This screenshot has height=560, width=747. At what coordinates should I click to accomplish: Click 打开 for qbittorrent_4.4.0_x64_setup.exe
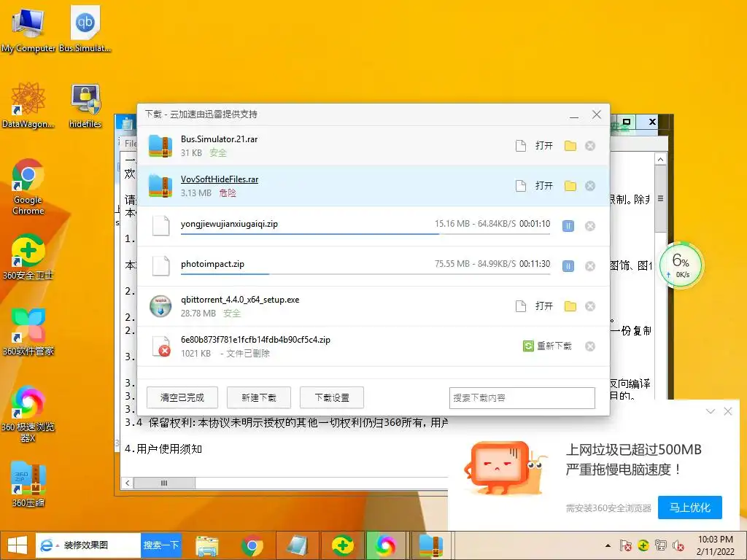coord(544,306)
